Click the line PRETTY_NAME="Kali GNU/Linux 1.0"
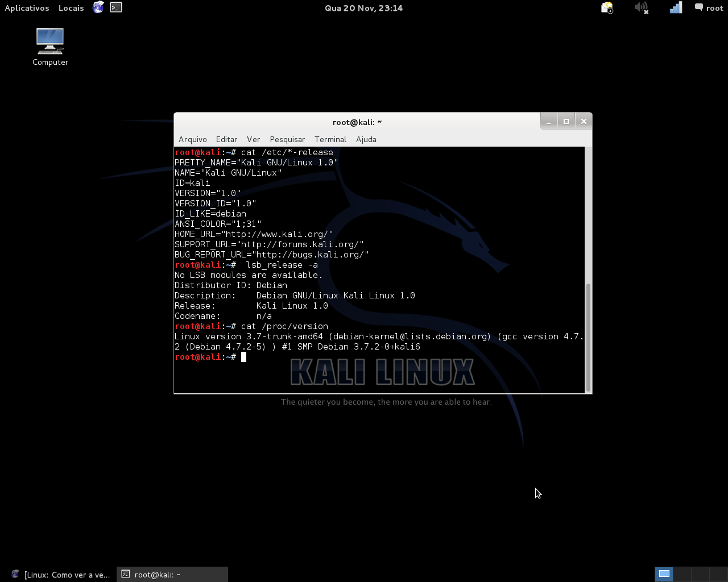 (257, 163)
